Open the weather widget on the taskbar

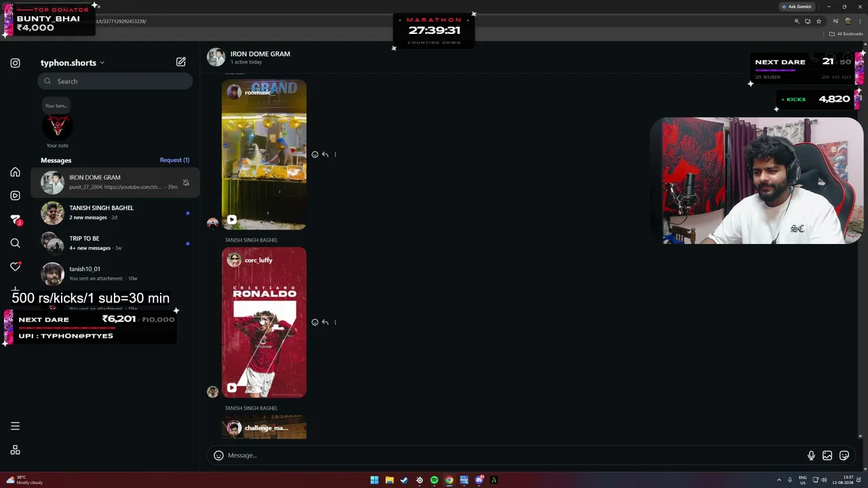(x=24, y=480)
